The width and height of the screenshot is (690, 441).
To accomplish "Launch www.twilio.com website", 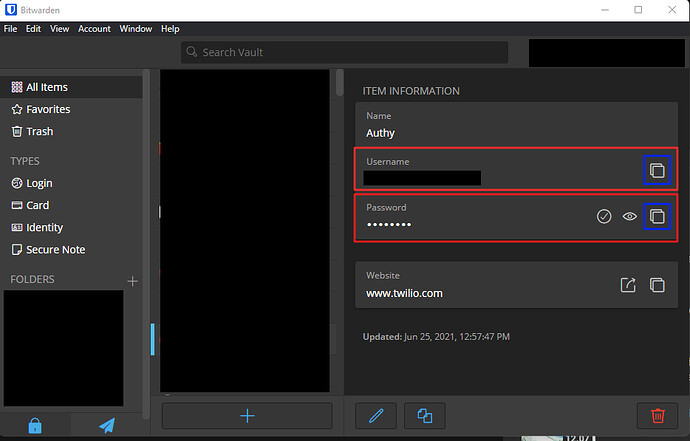I will [628, 285].
